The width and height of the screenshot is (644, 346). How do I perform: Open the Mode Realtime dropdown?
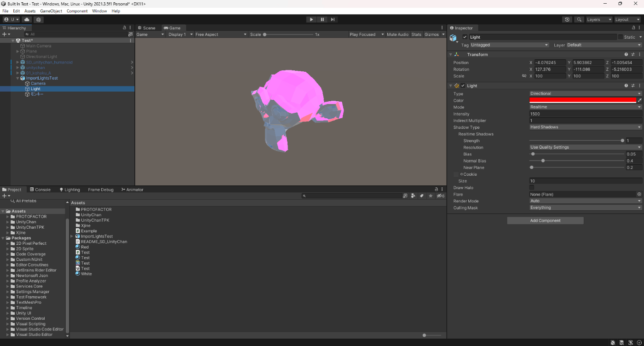point(586,107)
